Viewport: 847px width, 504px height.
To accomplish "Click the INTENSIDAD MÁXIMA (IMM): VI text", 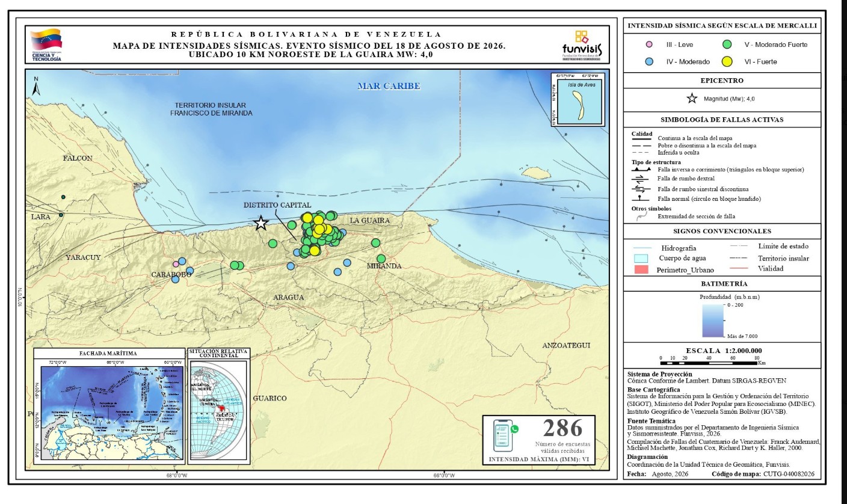I will (539, 459).
